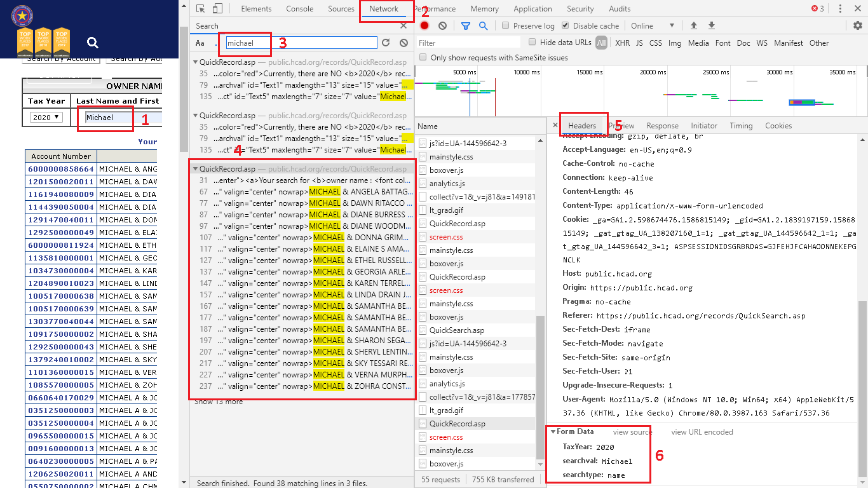
Task: Click the HCAD logo on the webpage
Action: click(22, 15)
